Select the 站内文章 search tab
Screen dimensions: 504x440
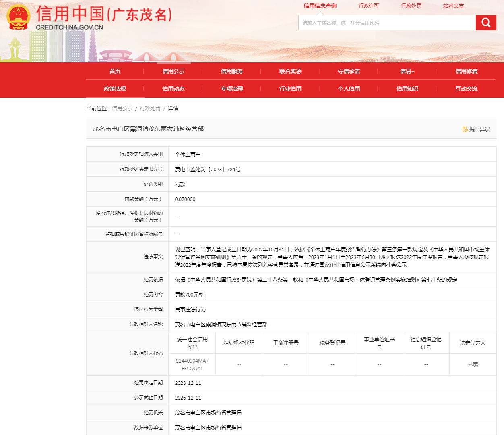tap(454, 6)
